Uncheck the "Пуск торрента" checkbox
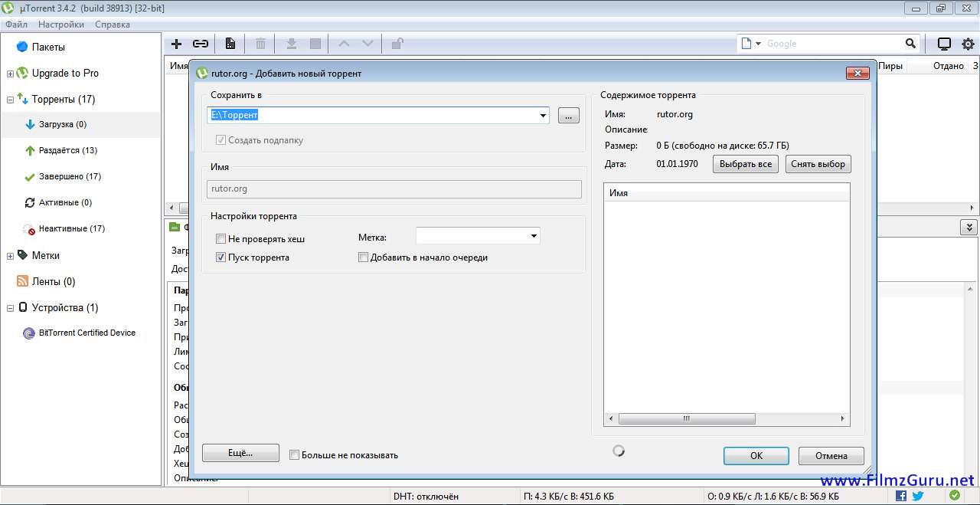The image size is (980, 505). click(221, 257)
